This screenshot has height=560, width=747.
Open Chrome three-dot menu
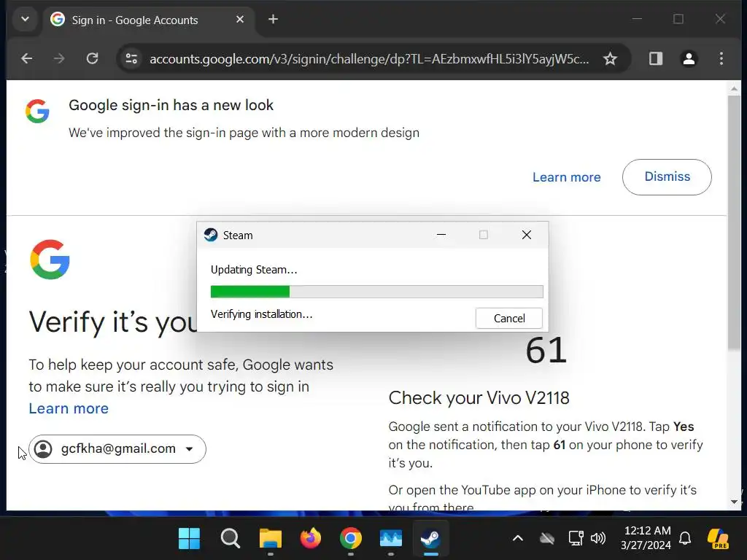tap(721, 58)
